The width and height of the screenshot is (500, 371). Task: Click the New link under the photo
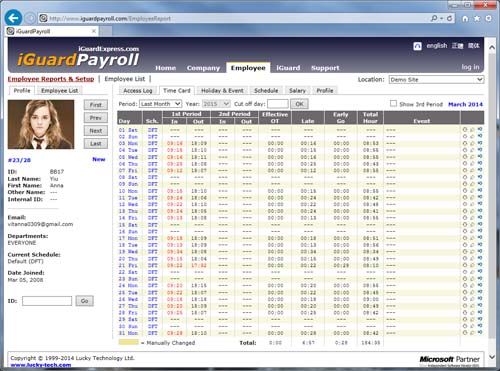[99, 159]
